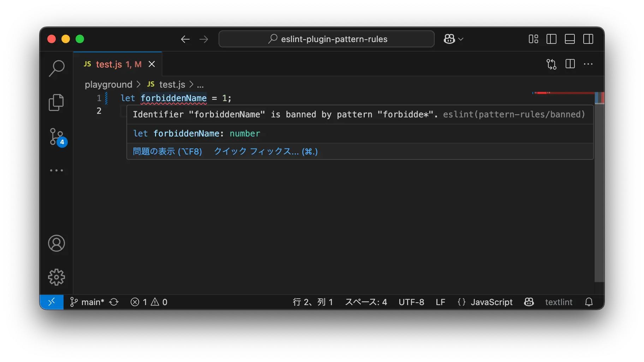Click the Synchronize Changes icon
Screen dimensions: 644x362
point(114,302)
